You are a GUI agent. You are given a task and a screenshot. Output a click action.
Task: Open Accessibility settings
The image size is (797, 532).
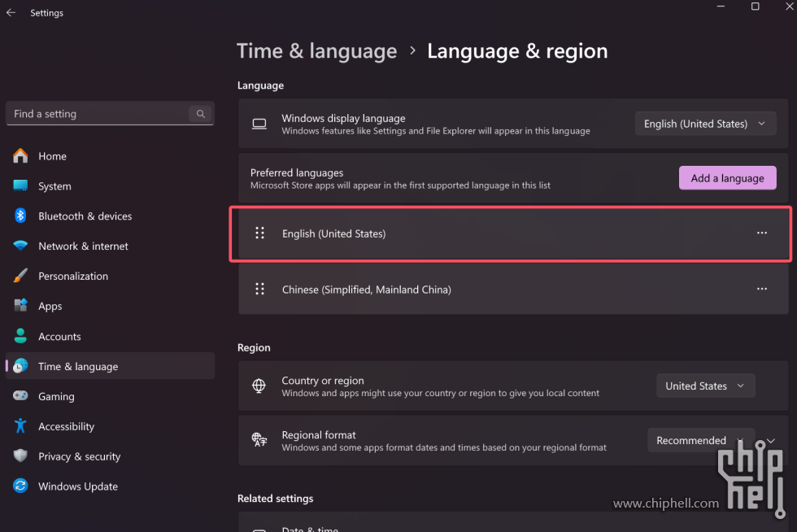(x=110, y=426)
